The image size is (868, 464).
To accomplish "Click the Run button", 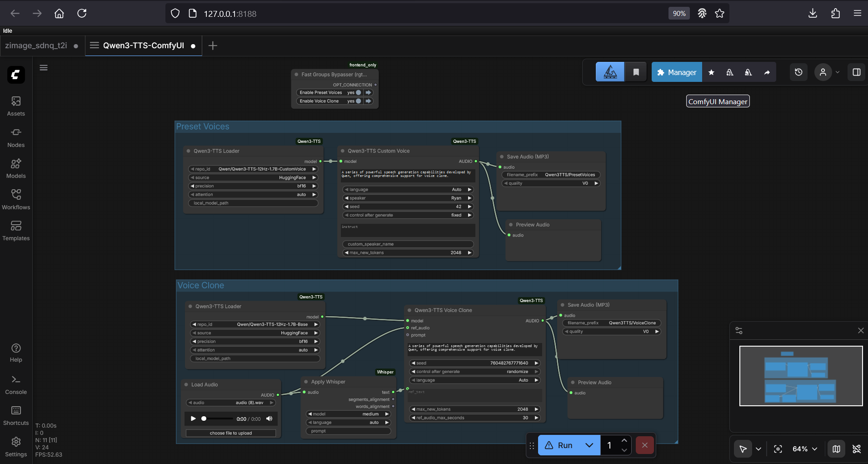I will [x=559, y=445].
